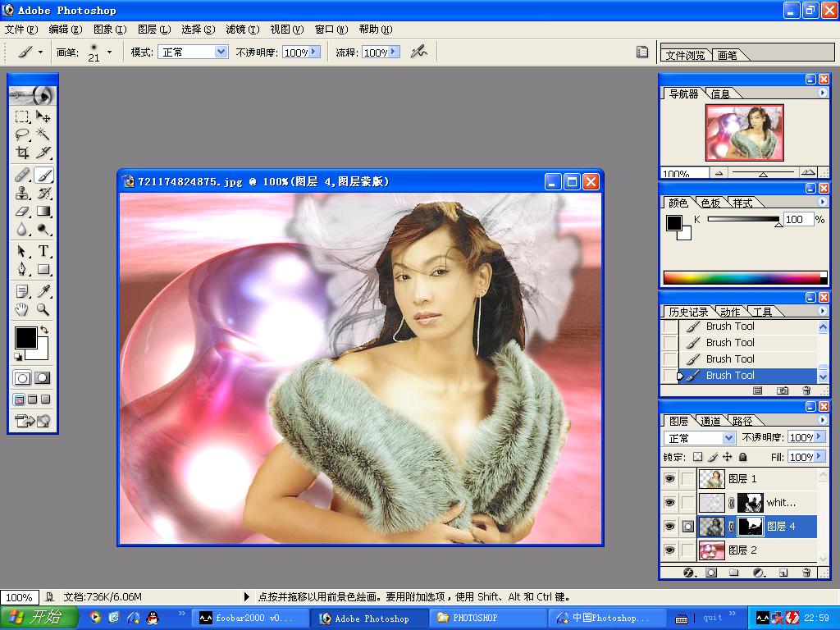This screenshot has width=840, height=630.
Task: Open the PHOTOSHOP folder taskbar button
Action: pos(488,618)
